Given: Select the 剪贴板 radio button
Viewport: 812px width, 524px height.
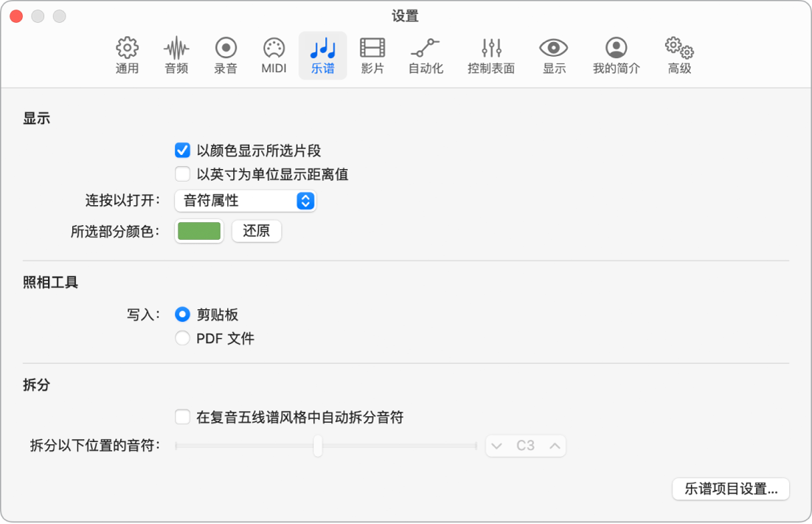Looking at the screenshot, I should point(182,314).
